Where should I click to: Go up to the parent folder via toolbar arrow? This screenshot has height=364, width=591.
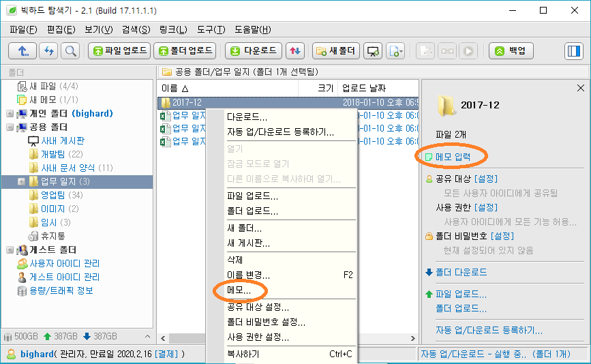(x=22, y=51)
